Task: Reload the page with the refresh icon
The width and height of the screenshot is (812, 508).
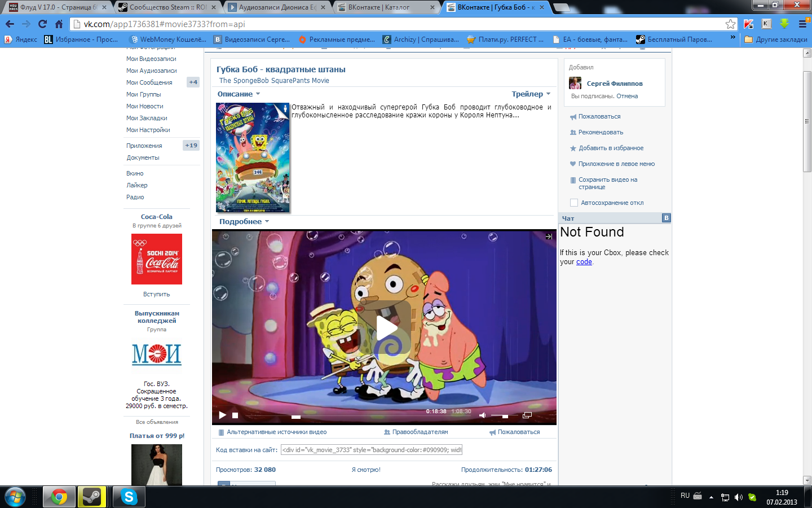Action: [x=42, y=24]
